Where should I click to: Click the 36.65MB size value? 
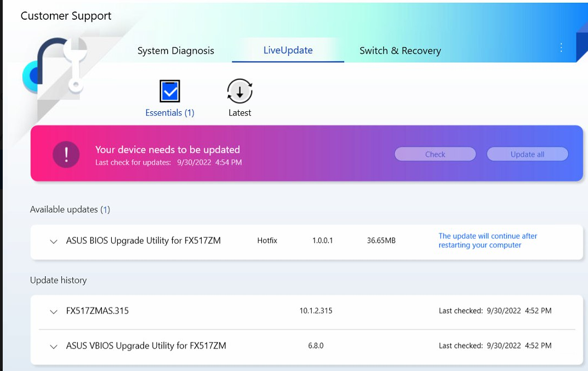[381, 241]
